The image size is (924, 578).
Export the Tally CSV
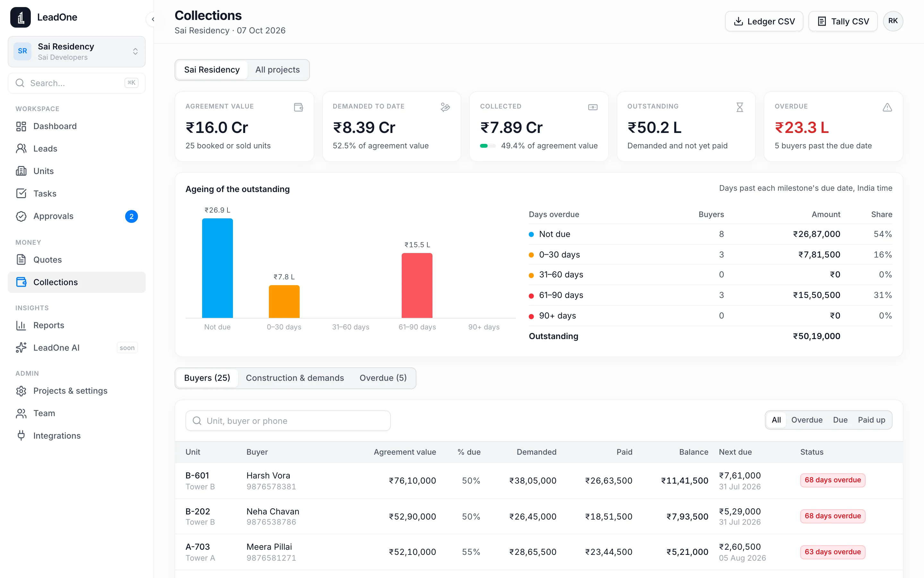(843, 22)
